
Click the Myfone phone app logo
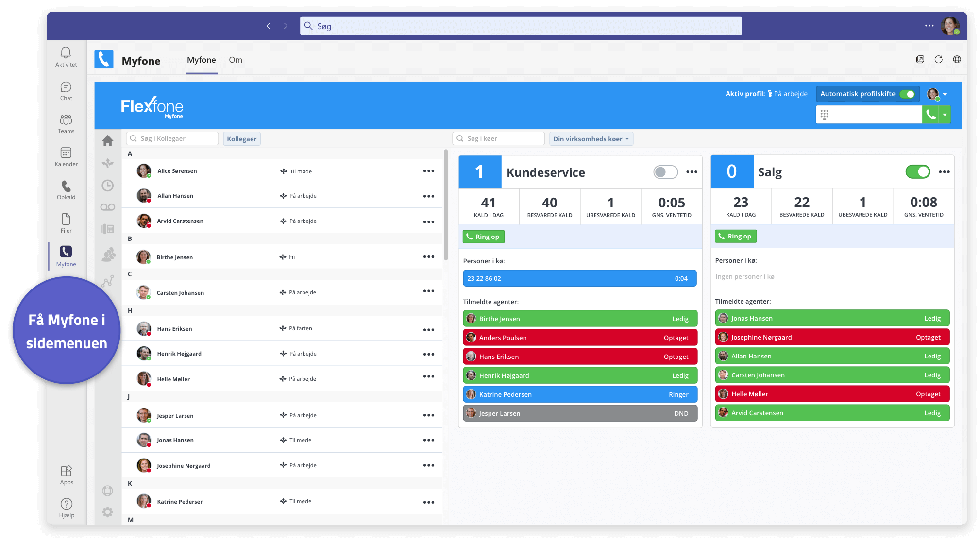(103, 59)
